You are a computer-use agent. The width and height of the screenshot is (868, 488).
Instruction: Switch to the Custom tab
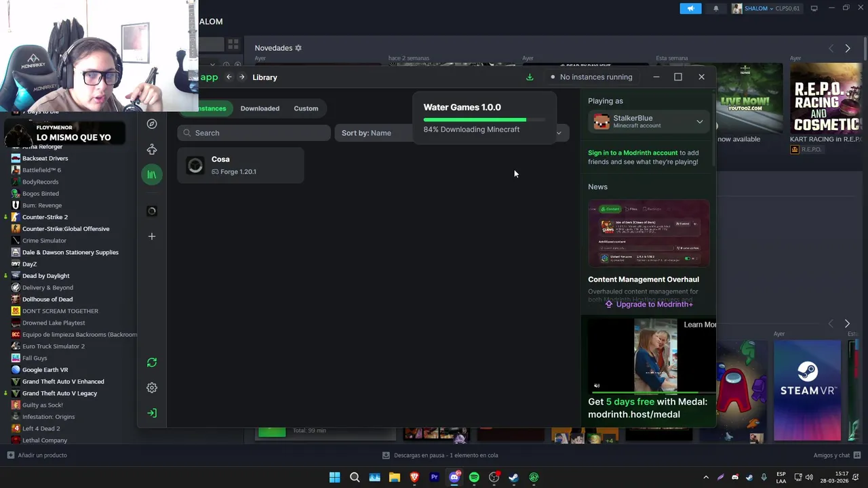click(306, 108)
